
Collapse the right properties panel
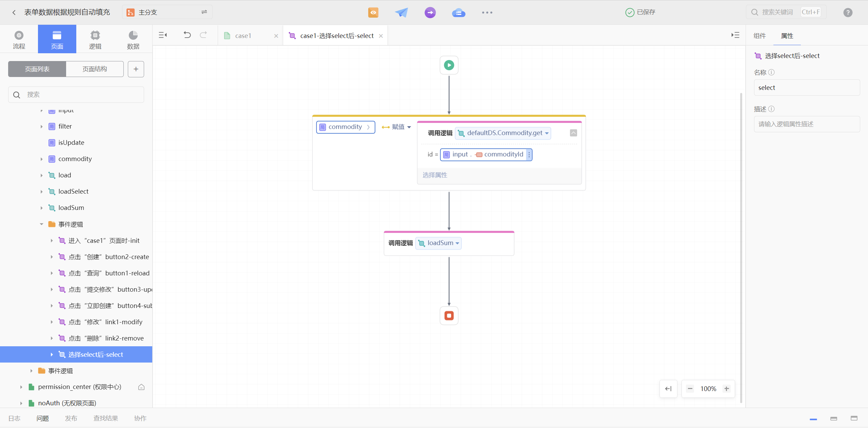735,35
